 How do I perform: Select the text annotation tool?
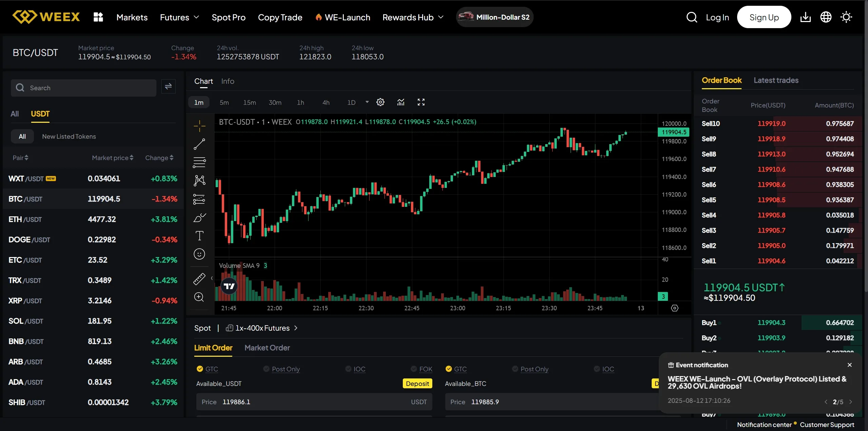199,236
